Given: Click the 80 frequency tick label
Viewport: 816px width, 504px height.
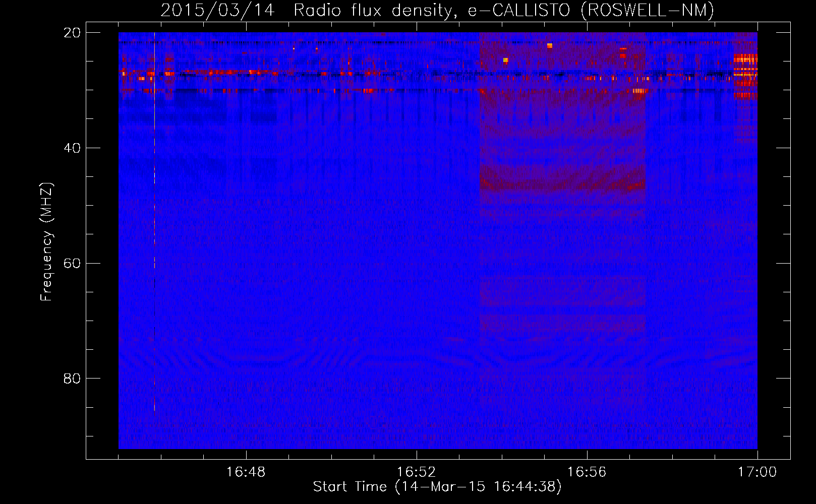Looking at the screenshot, I should (x=72, y=379).
